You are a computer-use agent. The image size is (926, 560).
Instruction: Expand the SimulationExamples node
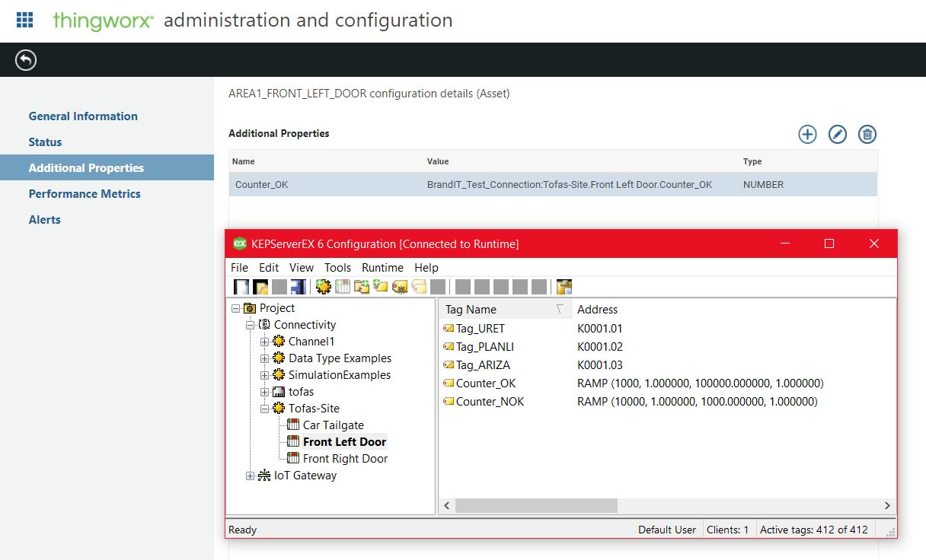pyautogui.click(x=265, y=375)
